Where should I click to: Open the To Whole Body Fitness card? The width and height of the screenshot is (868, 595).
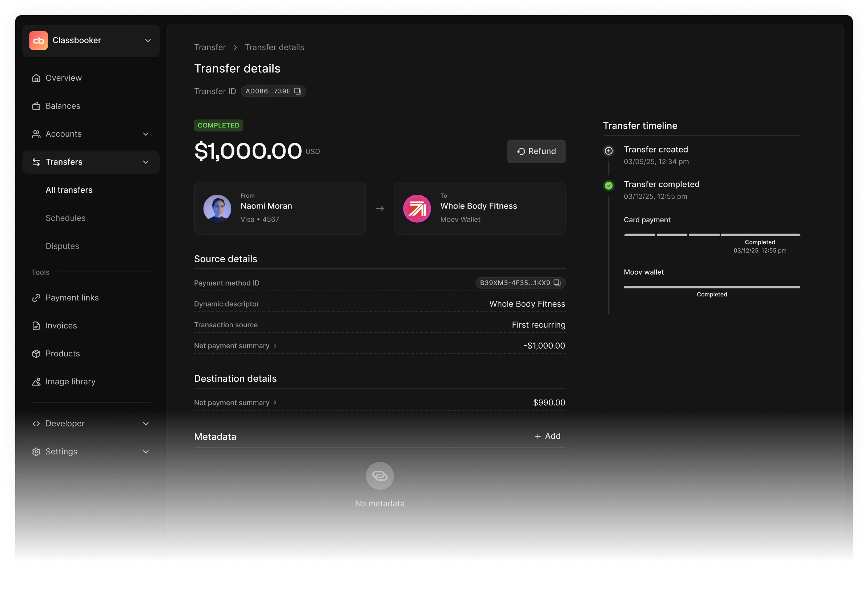[479, 209]
